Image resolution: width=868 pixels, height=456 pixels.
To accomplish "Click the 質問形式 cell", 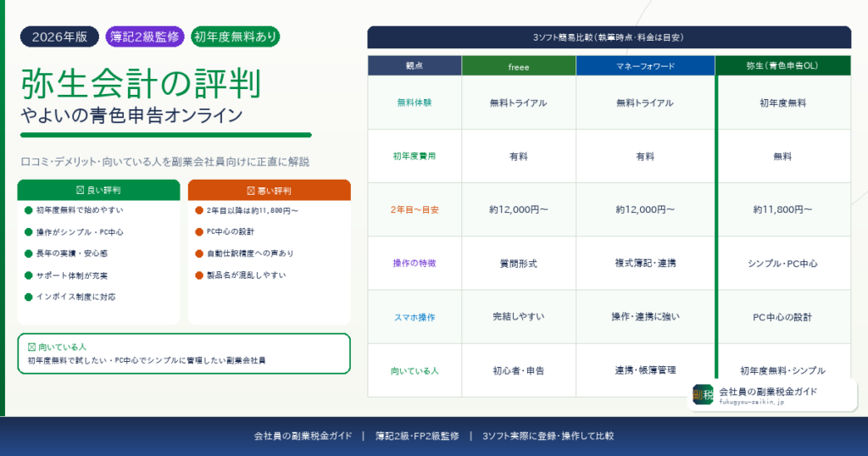I will [x=518, y=264].
